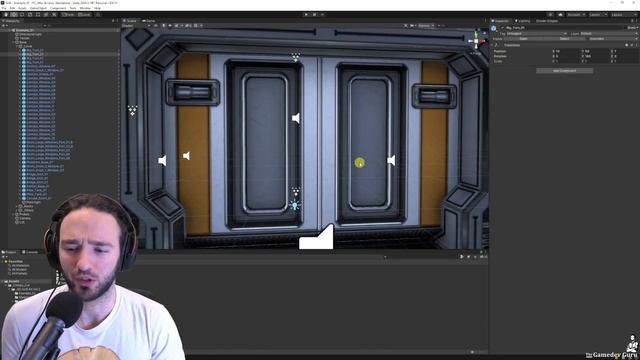Click the audio gizmo beside the yellow cursor

[x=391, y=160]
